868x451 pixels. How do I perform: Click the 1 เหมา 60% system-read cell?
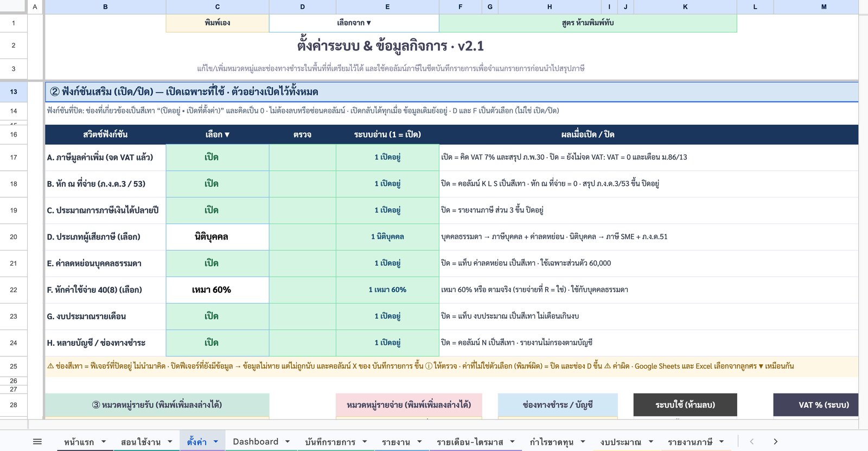[x=387, y=290]
